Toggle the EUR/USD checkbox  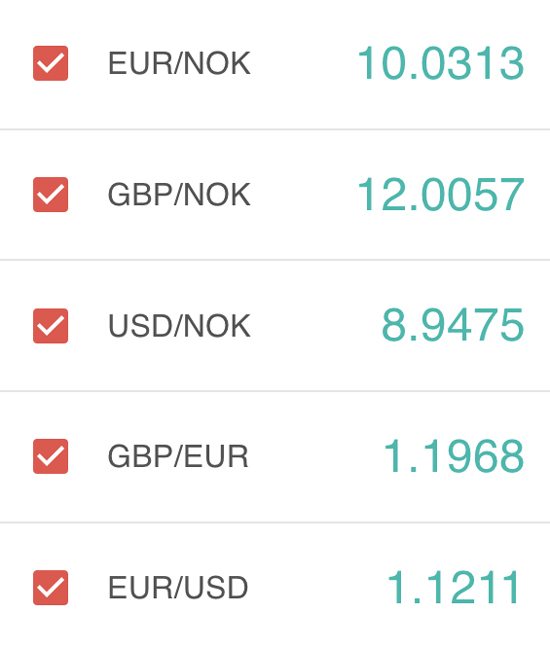point(50,588)
